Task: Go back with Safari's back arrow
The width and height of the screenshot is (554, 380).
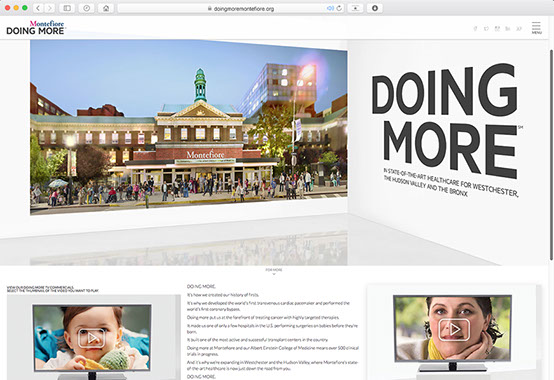Action: 38,8
